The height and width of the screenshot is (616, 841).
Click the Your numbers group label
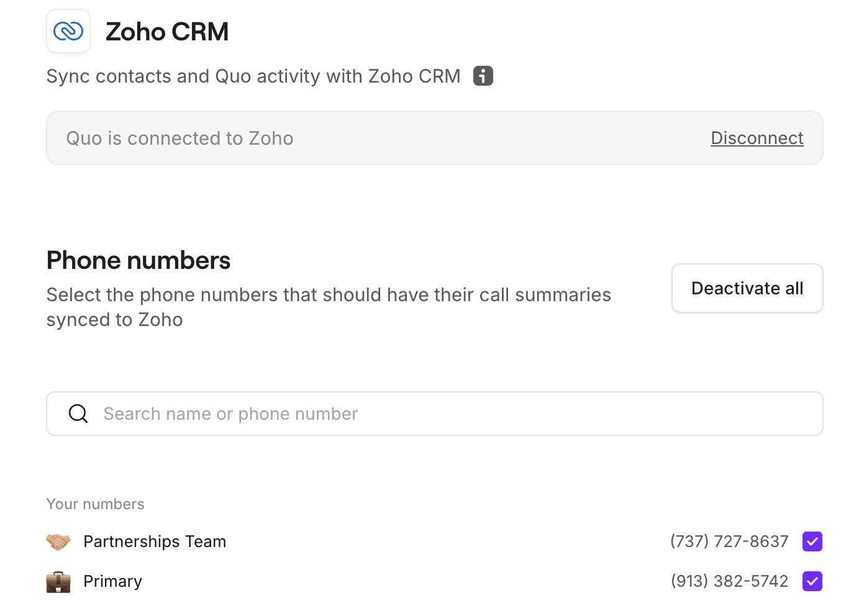coord(95,504)
